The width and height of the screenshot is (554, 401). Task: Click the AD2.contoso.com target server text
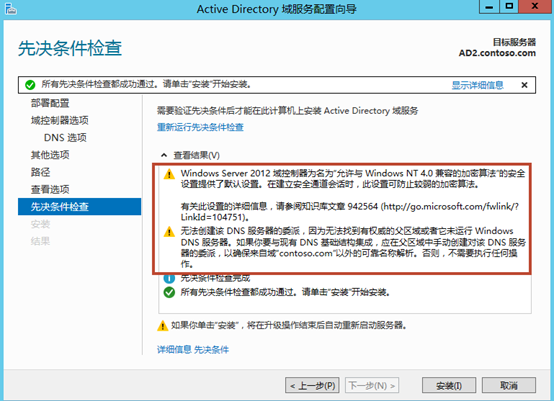[497, 53]
